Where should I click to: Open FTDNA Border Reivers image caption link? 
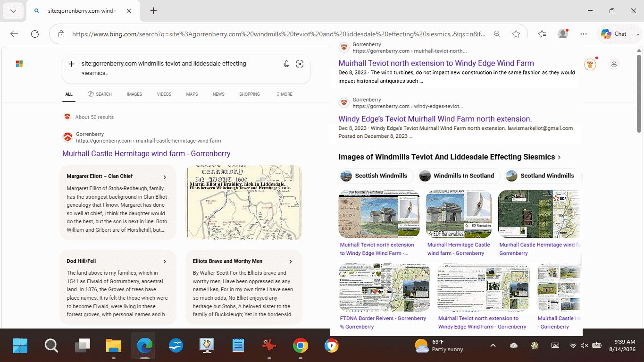pyautogui.click(x=383, y=322)
